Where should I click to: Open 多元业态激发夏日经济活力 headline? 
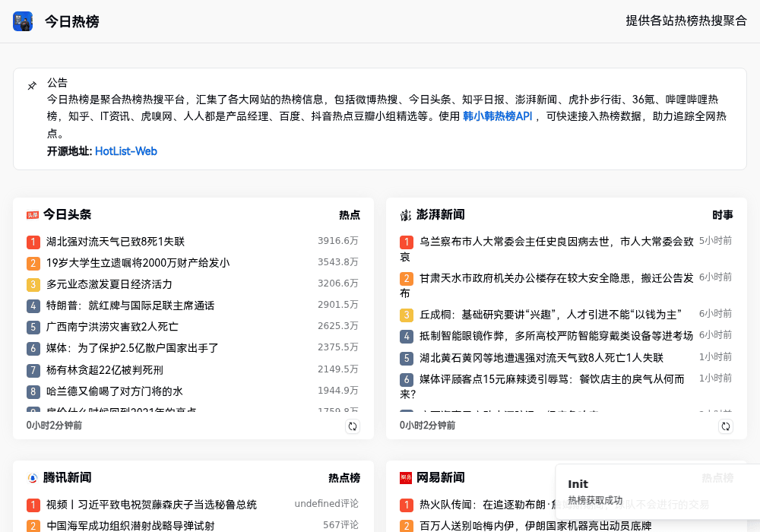[109, 284]
